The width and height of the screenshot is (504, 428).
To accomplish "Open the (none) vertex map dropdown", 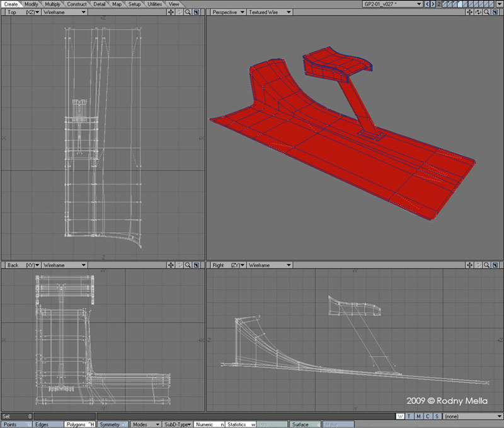I will pos(472,417).
